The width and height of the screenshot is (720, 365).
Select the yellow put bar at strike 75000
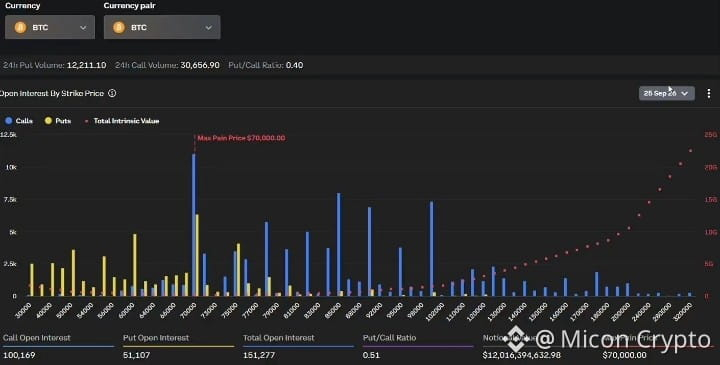(x=238, y=270)
